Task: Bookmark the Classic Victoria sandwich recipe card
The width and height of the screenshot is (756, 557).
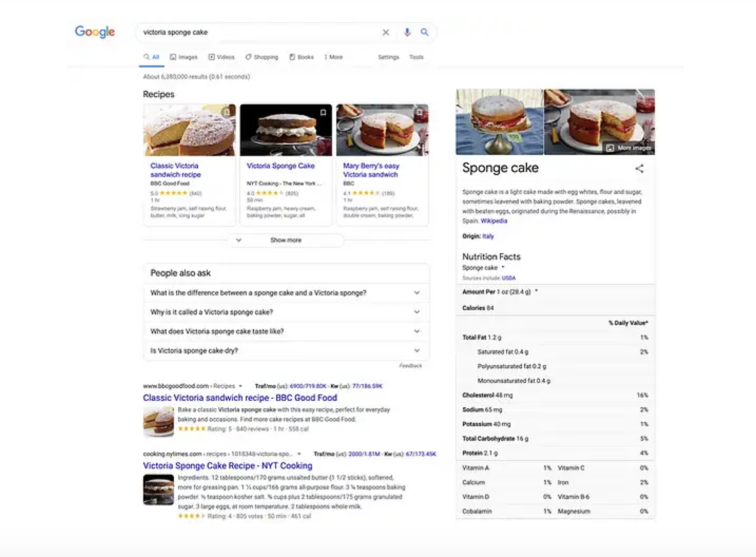Action: (x=227, y=112)
